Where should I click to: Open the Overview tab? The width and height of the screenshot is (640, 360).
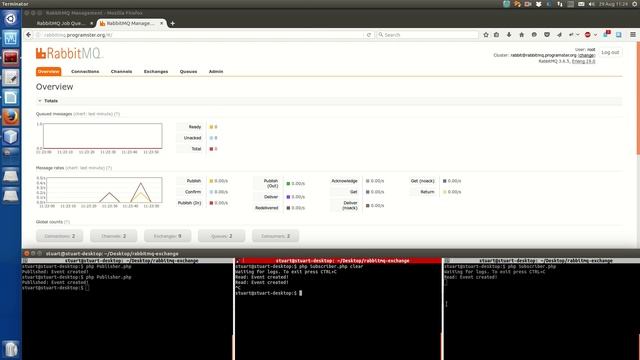[x=49, y=71]
